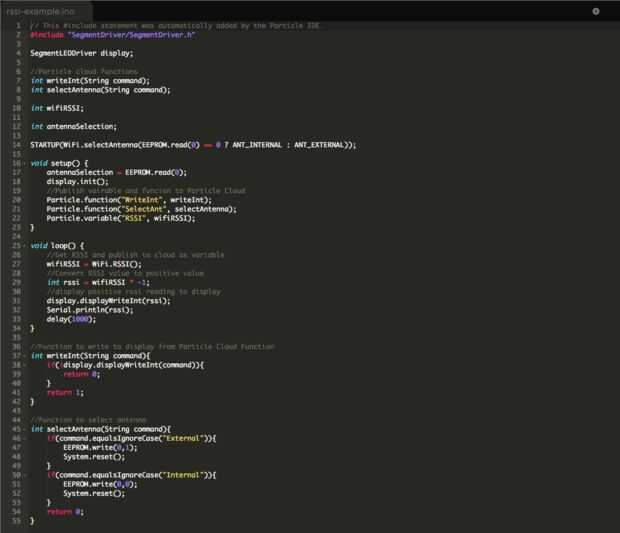Click the Particle.function("SelectAnt") line
This screenshot has width=620, height=533.
pyautogui.click(x=142, y=209)
